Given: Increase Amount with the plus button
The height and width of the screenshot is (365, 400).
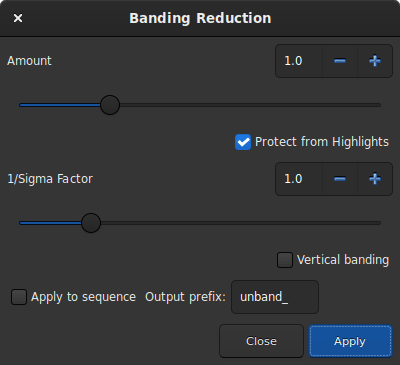Looking at the screenshot, I should [x=375, y=61].
